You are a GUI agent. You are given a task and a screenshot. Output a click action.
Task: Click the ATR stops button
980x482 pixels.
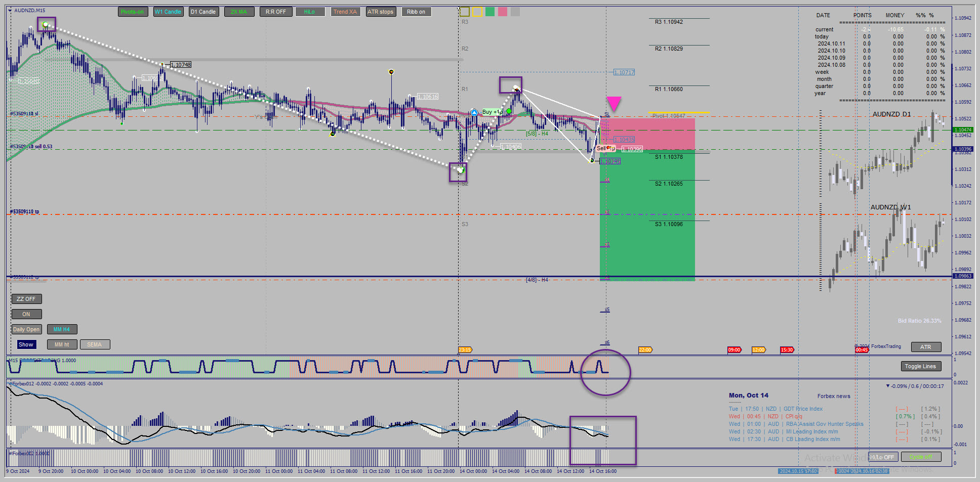tap(381, 12)
